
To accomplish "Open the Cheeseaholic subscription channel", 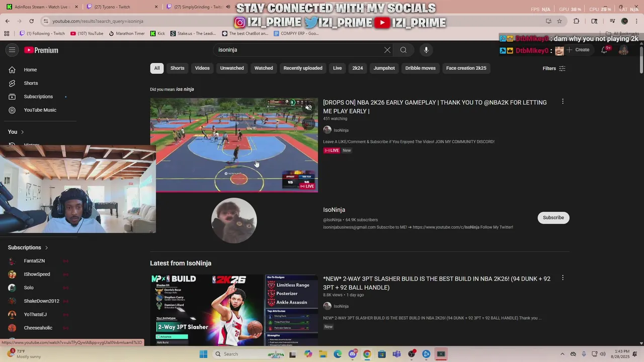I will point(38,328).
